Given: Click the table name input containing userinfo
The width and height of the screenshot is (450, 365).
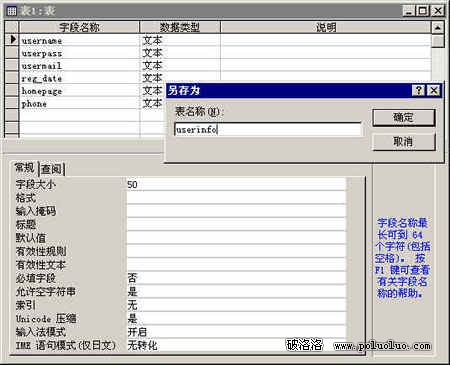Looking at the screenshot, I should pyautogui.click(x=268, y=129).
